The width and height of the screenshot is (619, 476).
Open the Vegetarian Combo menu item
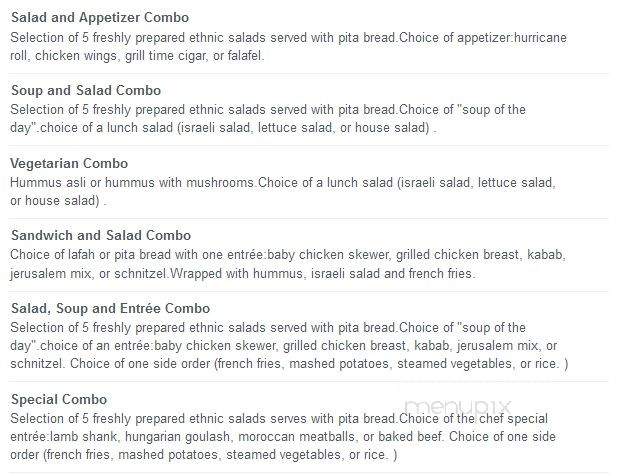[69, 163]
